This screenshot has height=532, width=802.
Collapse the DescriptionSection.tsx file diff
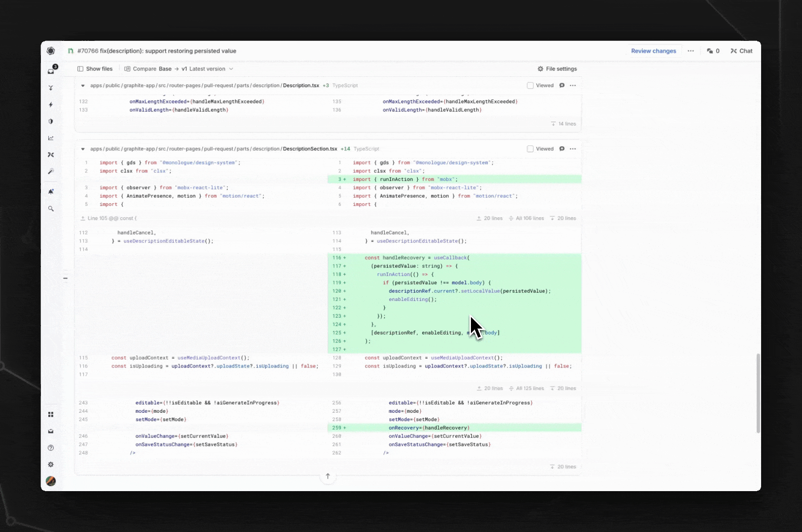coord(83,149)
